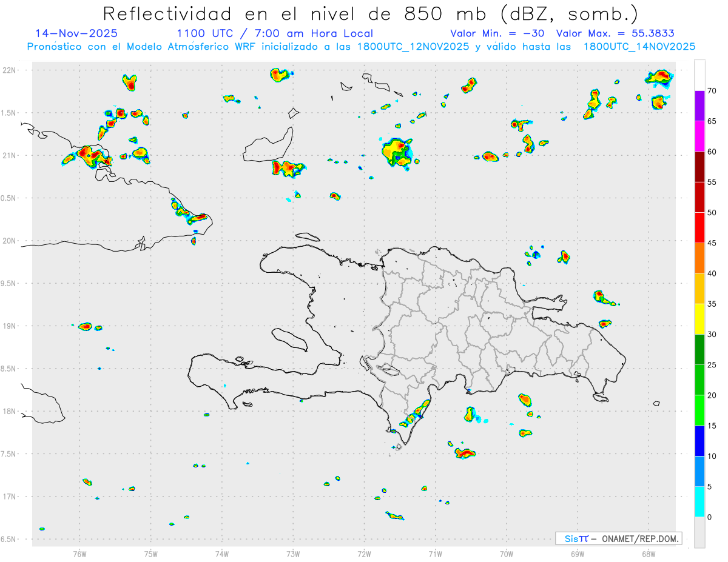This screenshot has width=728, height=562.
Task: Click the '19N' latitude label
Action: pyautogui.click(x=9, y=326)
